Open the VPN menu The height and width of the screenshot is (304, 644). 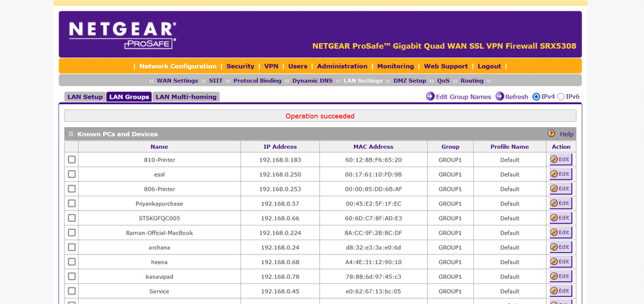[x=271, y=66]
